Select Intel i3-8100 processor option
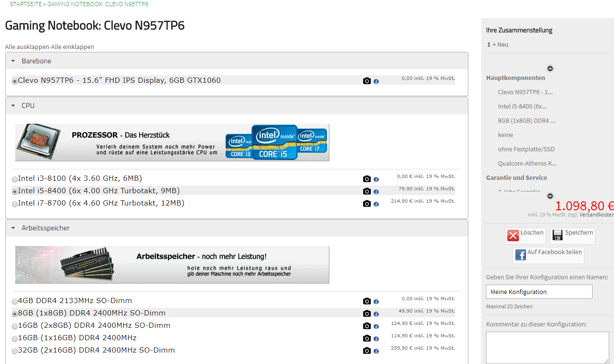 (x=15, y=179)
